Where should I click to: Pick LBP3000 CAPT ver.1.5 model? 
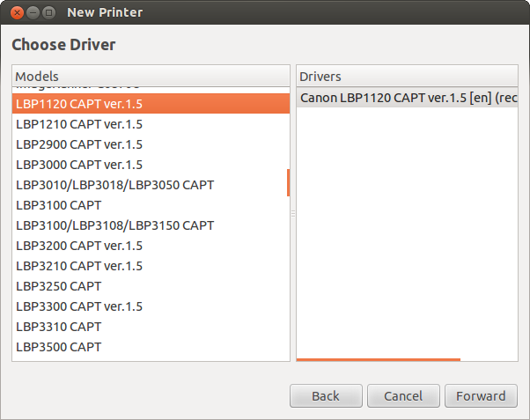click(151, 165)
